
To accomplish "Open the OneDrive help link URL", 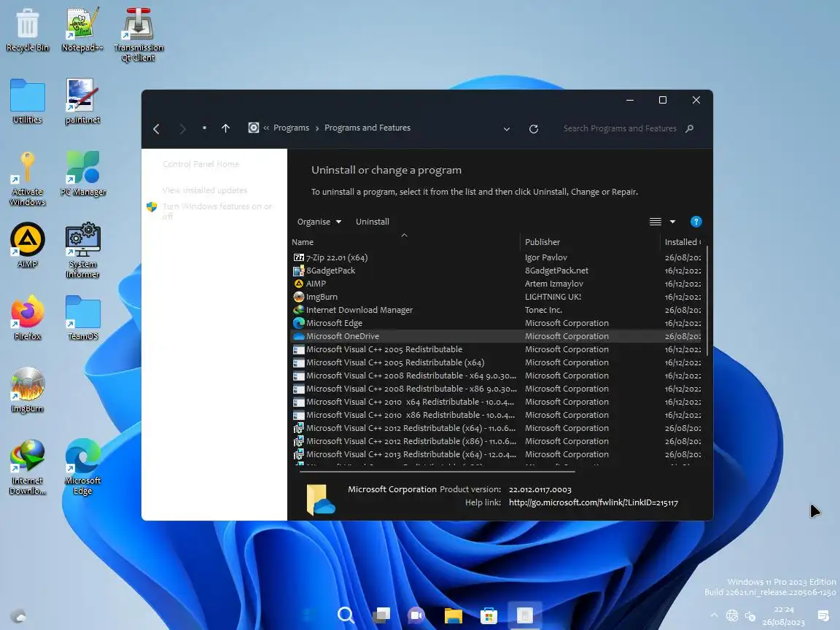I will [593, 502].
